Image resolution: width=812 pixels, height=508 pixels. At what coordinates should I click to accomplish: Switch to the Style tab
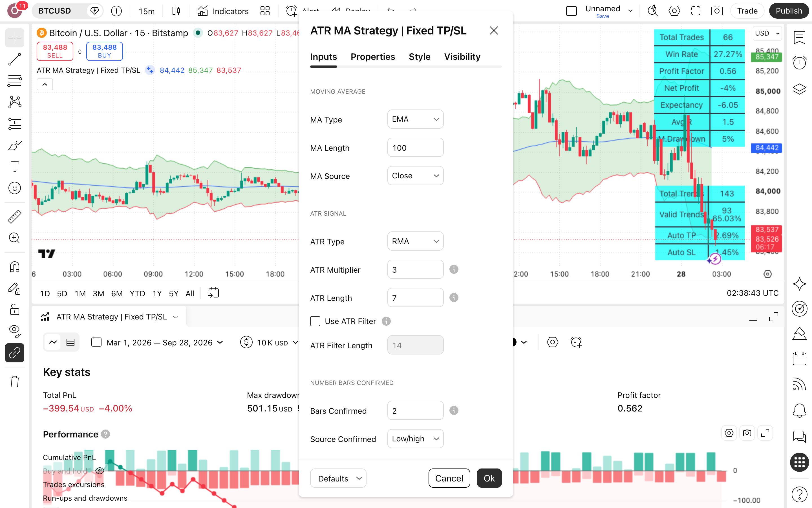[420, 57]
